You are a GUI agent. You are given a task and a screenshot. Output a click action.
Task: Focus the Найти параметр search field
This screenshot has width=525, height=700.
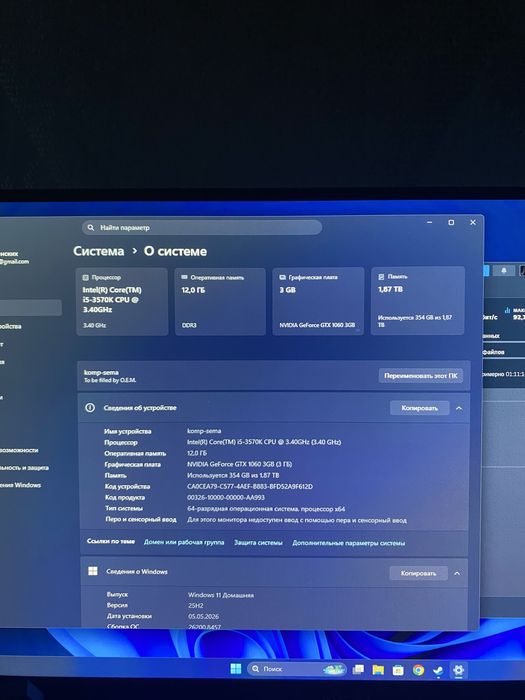point(202,228)
